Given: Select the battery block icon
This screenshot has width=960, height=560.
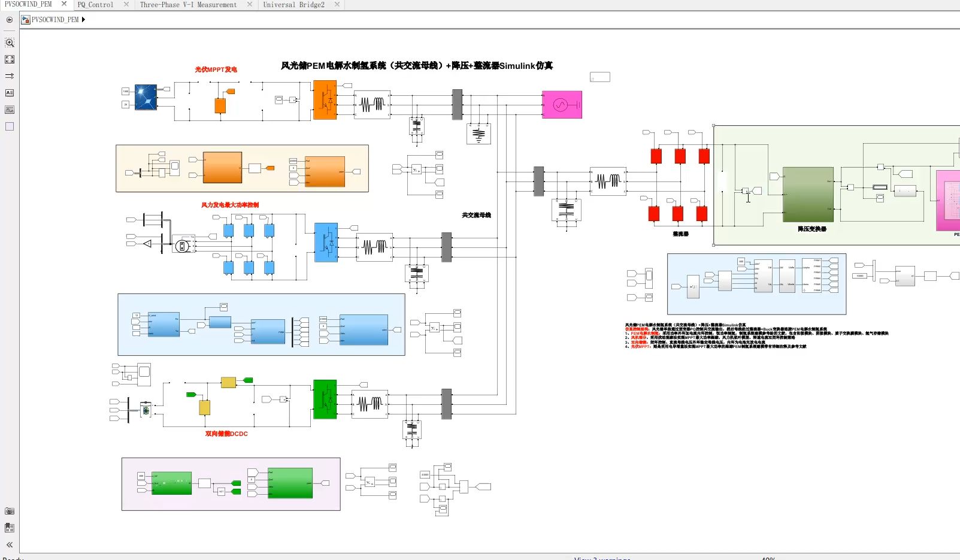Looking at the screenshot, I should 146,410.
